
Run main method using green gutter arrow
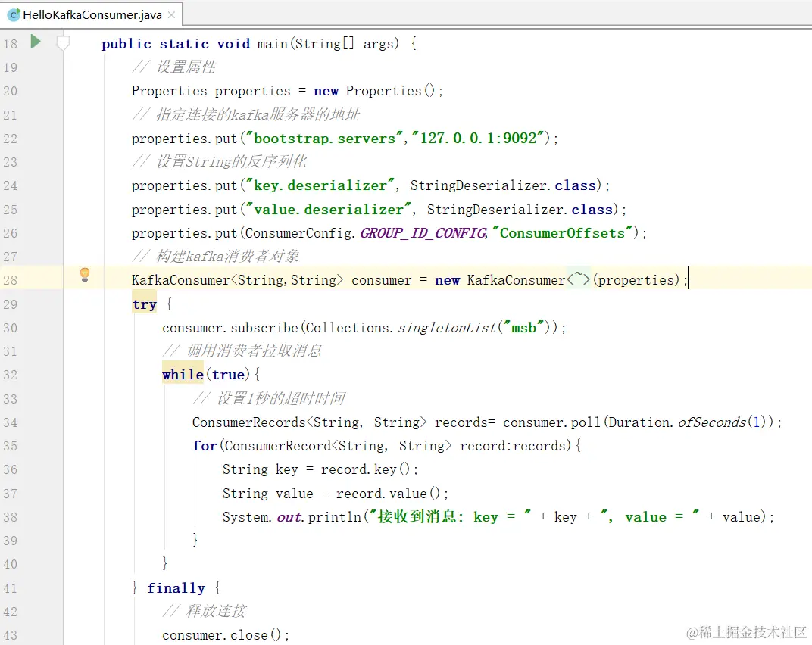tap(35, 42)
